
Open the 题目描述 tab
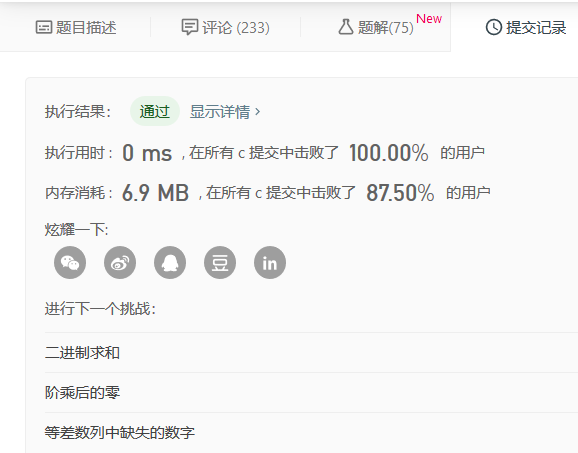click(x=76, y=28)
